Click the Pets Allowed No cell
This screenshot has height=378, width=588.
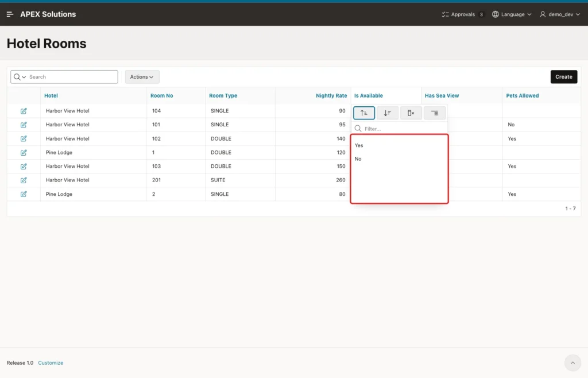(511, 125)
